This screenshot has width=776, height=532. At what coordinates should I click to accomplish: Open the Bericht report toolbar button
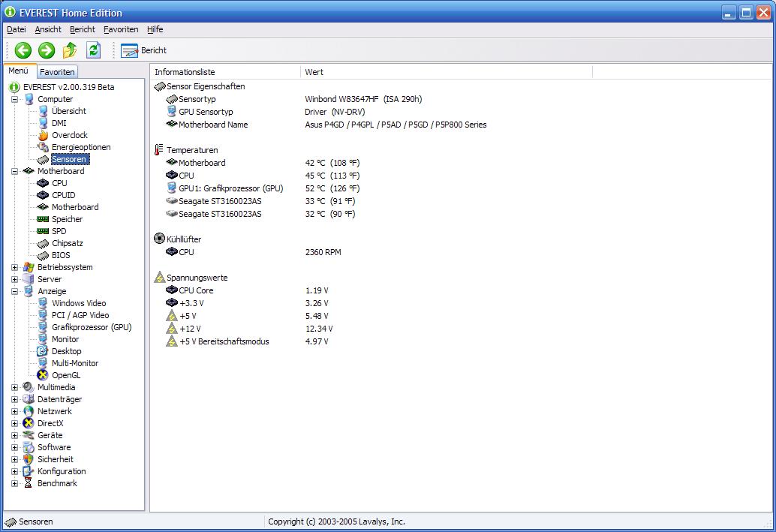(143, 50)
